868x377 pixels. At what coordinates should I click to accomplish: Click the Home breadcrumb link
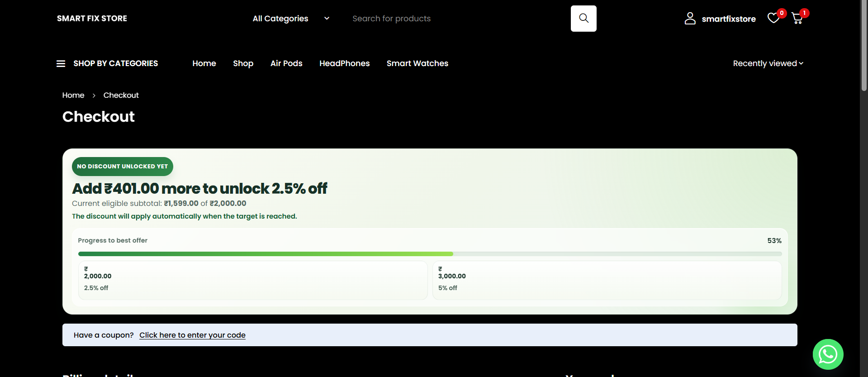[x=73, y=95]
